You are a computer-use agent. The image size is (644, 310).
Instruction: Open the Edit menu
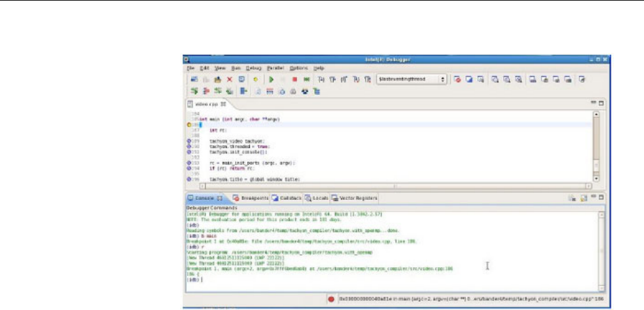coord(204,68)
